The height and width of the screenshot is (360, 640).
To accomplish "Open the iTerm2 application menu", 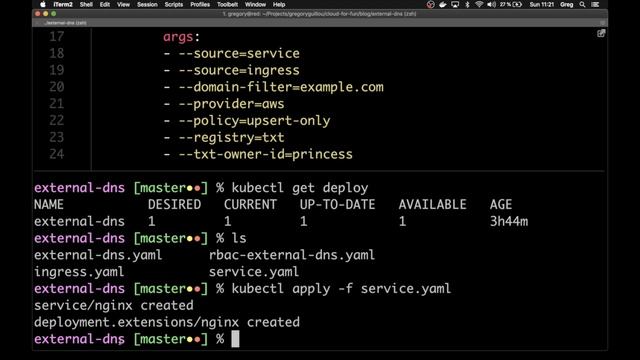I will click(x=63, y=4).
